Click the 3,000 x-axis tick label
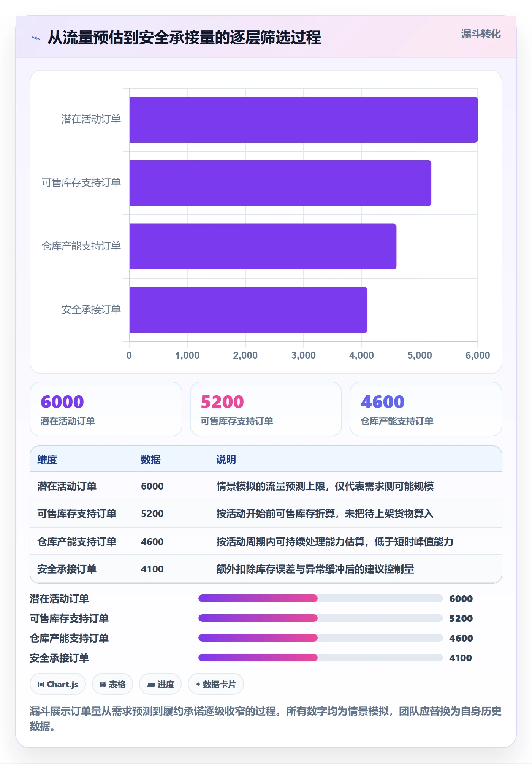This screenshot has width=532, height=764. [x=303, y=355]
